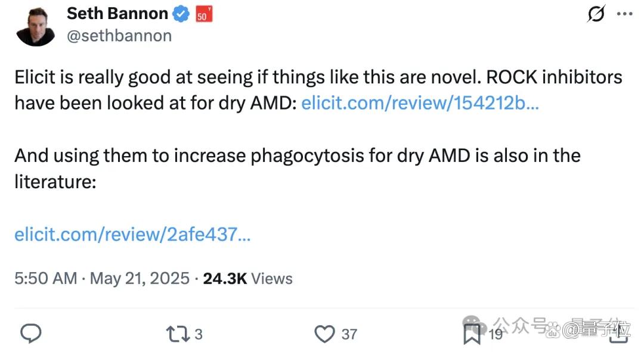This screenshot has height=352, width=644.
Task: Click the bookmark count 19
Action: [496, 334]
